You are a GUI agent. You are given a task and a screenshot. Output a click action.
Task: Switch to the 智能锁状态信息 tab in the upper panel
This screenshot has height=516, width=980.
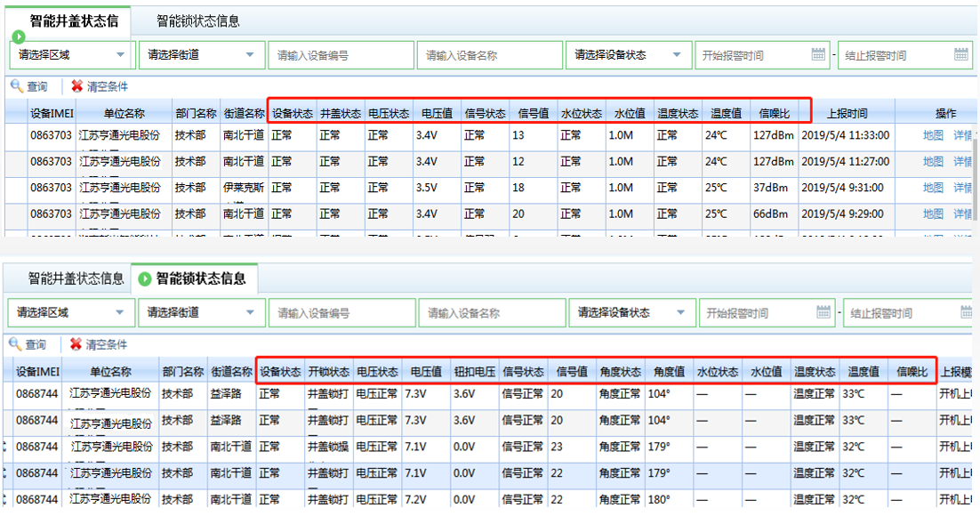(x=198, y=20)
